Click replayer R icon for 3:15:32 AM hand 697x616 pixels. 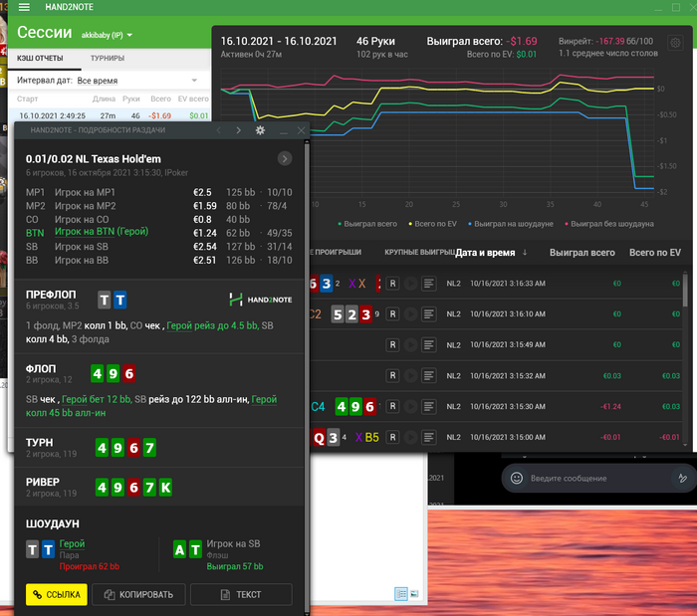click(x=392, y=376)
